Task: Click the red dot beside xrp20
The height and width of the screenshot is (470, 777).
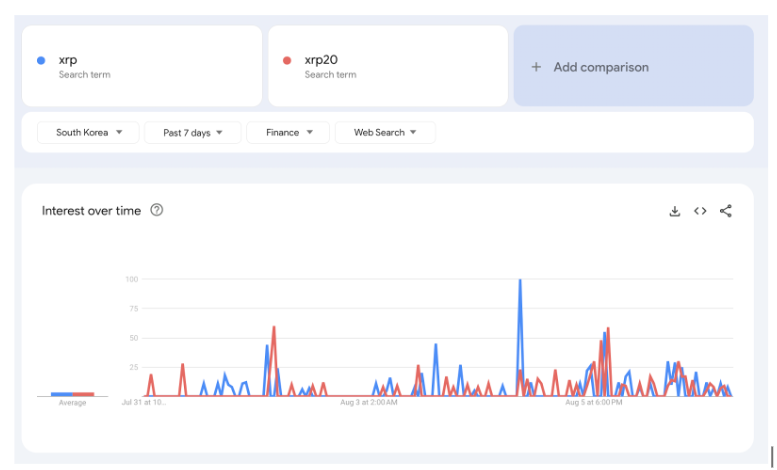Action: [287, 60]
